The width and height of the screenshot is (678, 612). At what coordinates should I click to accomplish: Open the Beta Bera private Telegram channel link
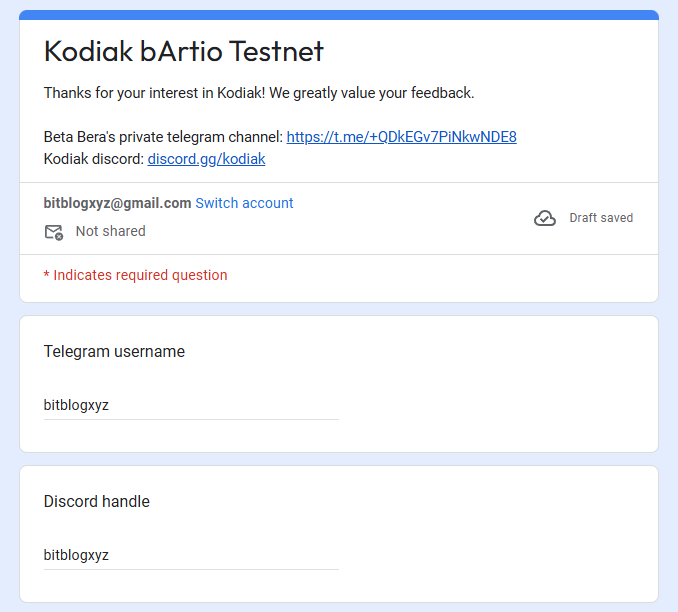[401, 137]
